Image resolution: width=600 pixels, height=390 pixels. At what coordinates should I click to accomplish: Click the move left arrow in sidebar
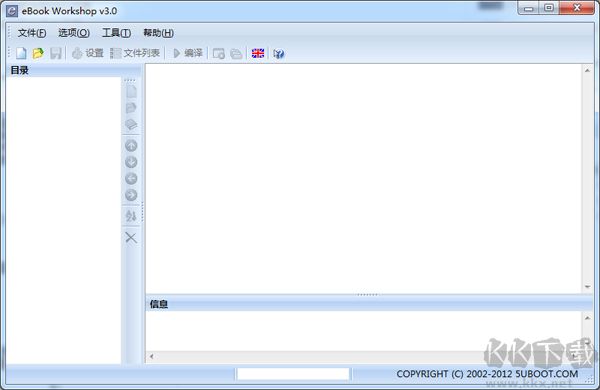point(131,178)
